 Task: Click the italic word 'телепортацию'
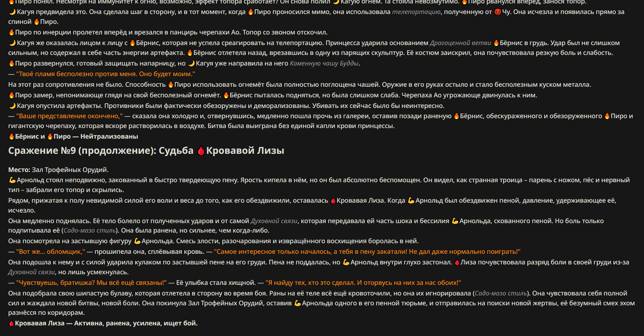pyautogui.click(x=416, y=12)
